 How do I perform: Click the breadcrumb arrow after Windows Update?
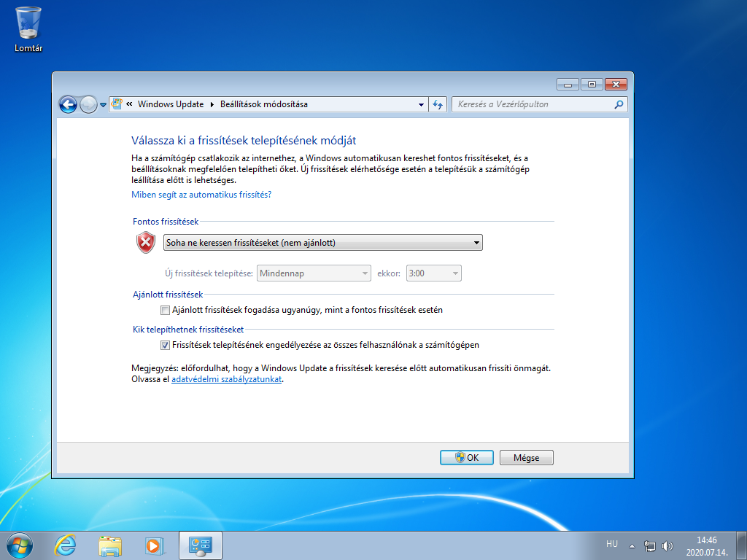212,104
